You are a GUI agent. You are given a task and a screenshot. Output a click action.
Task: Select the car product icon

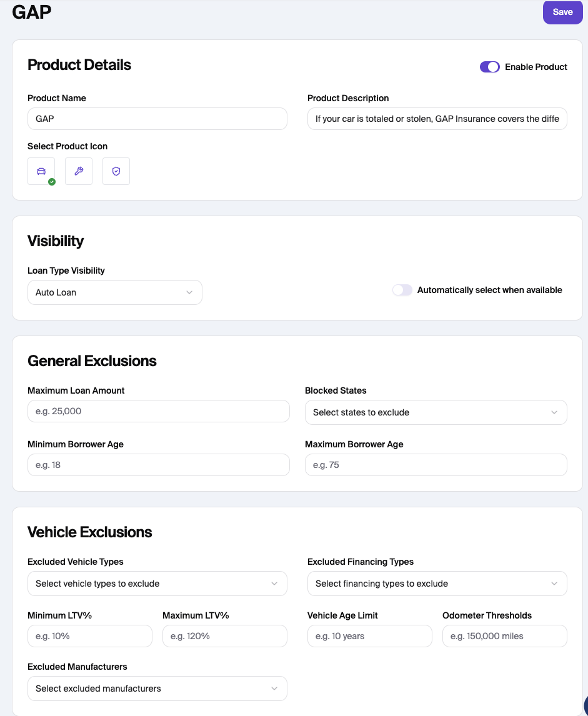click(41, 171)
